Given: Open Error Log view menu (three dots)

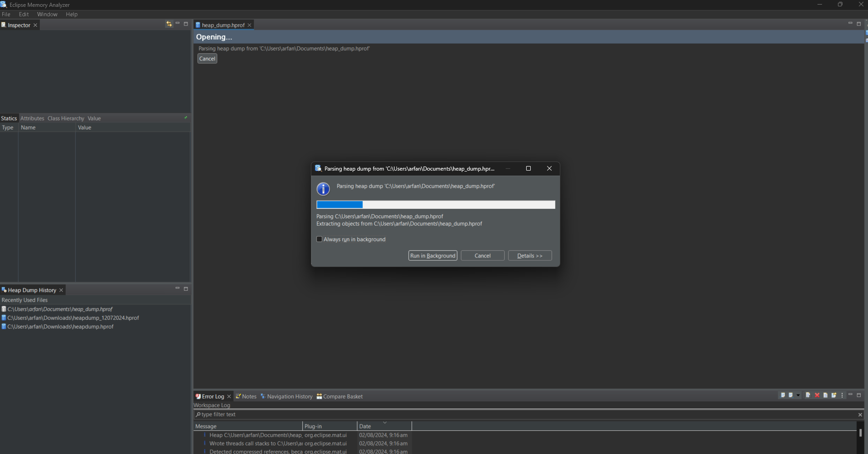Looking at the screenshot, I should coord(842,395).
